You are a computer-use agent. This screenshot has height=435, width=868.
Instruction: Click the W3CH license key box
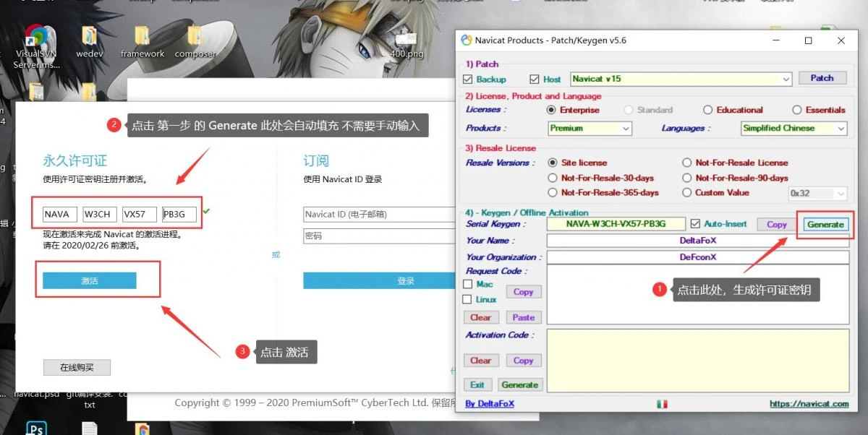click(x=100, y=214)
